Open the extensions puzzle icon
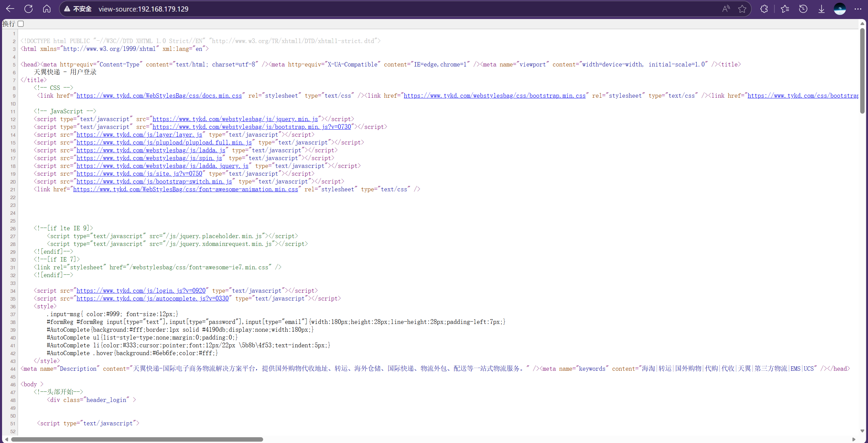This screenshot has height=443, width=868. pyautogui.click(x=764, y=9)
